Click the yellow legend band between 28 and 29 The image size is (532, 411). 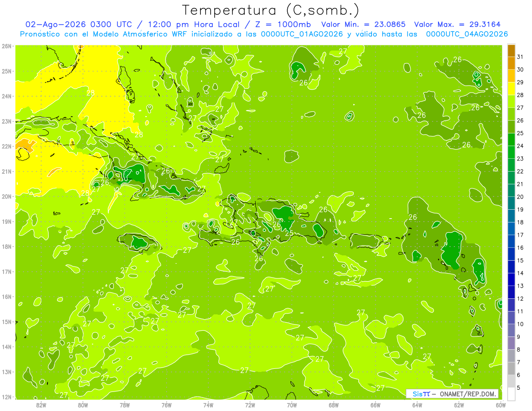511,89
